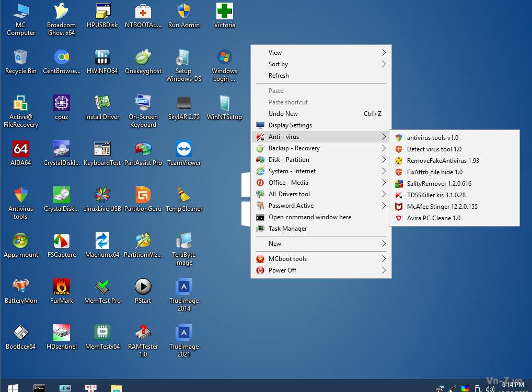Expand Password Active submenu

tap(321, 206)
